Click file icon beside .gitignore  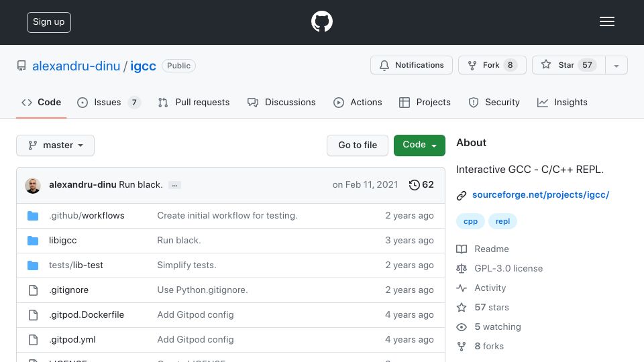pyautogui.click(x=33, y=290)
